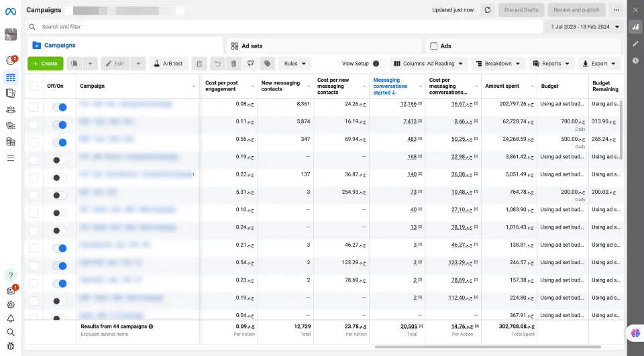Toggle on the campaign spending 3,861.42
Viewport: 644px width, 356px height.
tap(60, 160)
